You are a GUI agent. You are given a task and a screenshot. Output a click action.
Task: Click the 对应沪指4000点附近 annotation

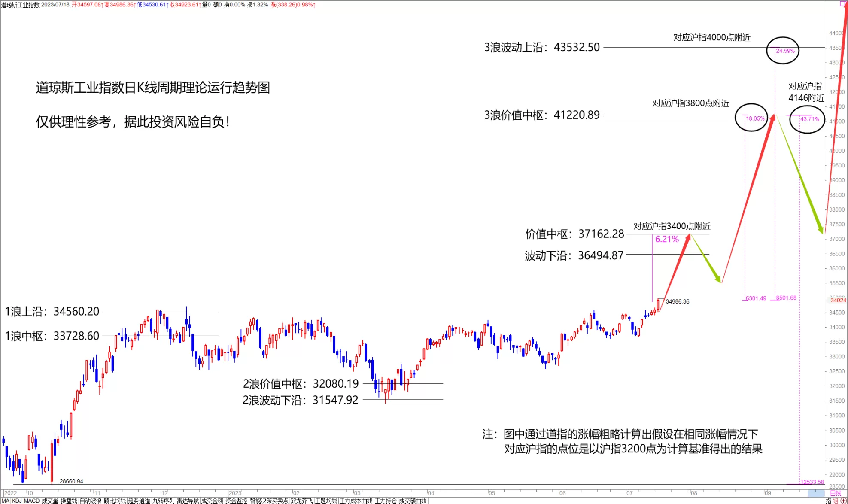[712, 38]
